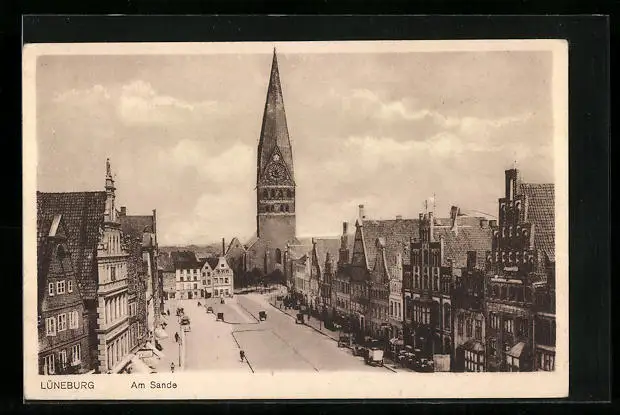Click the small white house at square's end
Screen dimensions: 620x415
222,277
